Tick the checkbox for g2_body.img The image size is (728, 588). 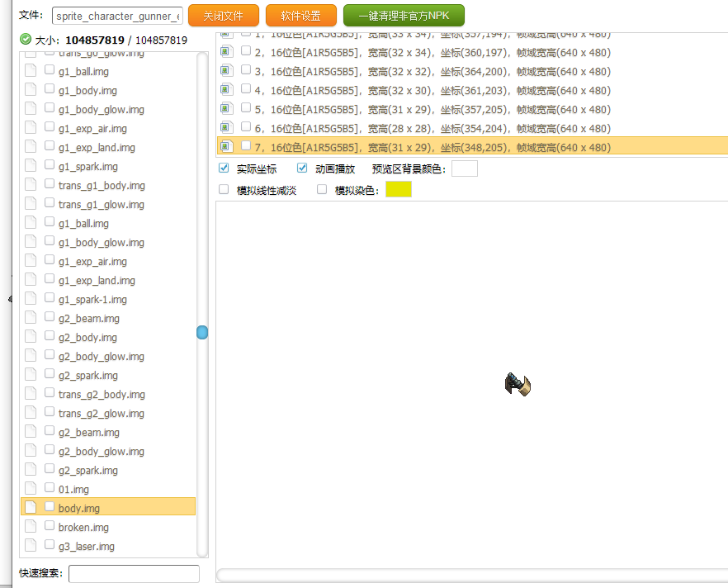click(x=50, y=337)
